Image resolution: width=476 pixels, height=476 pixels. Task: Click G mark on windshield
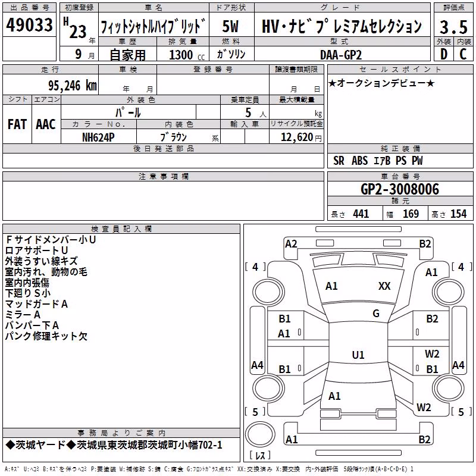(376, 314)
